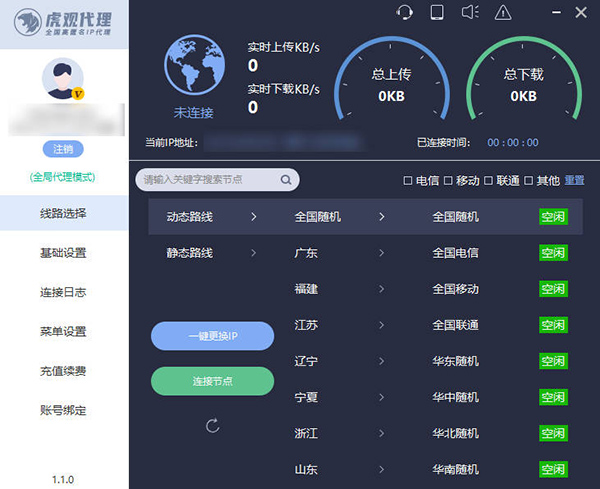Click the node keyword search field
Viewport: 600px width, 489px height.
tap(208, 180)
